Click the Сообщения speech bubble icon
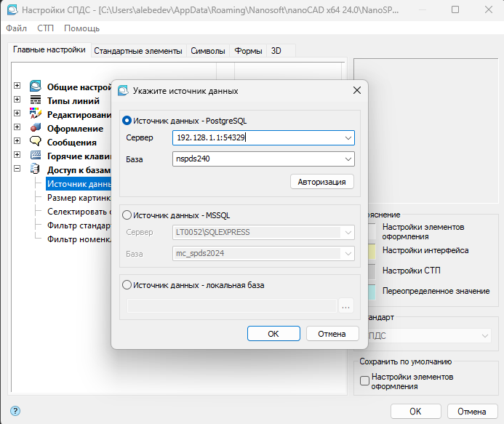 [35, 142]
